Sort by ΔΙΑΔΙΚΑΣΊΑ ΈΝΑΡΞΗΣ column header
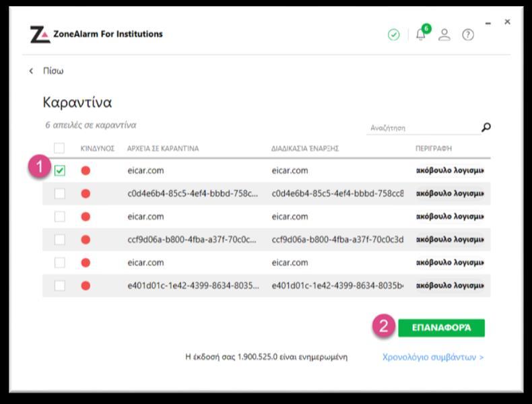The height and width of the screenshot is (404, 532). (x=305, y=149)
